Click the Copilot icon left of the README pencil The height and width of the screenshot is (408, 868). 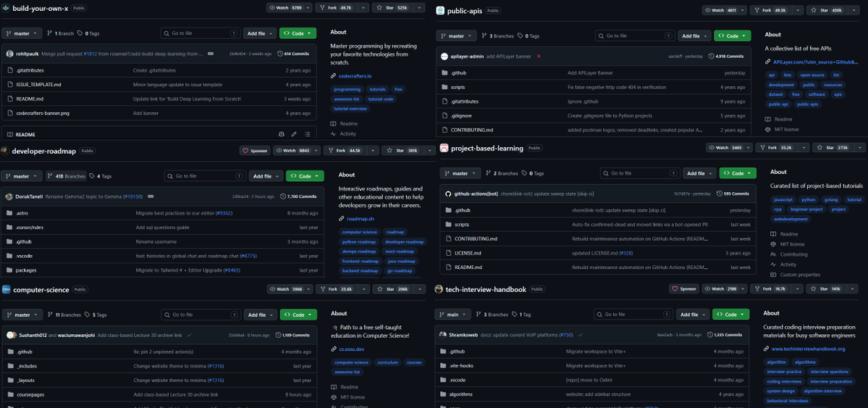coord(281,134)
